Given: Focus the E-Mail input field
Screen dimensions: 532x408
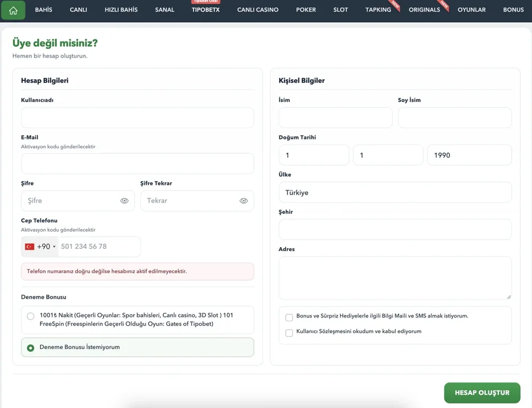Looking at the screenshot, I should point(137,163).
